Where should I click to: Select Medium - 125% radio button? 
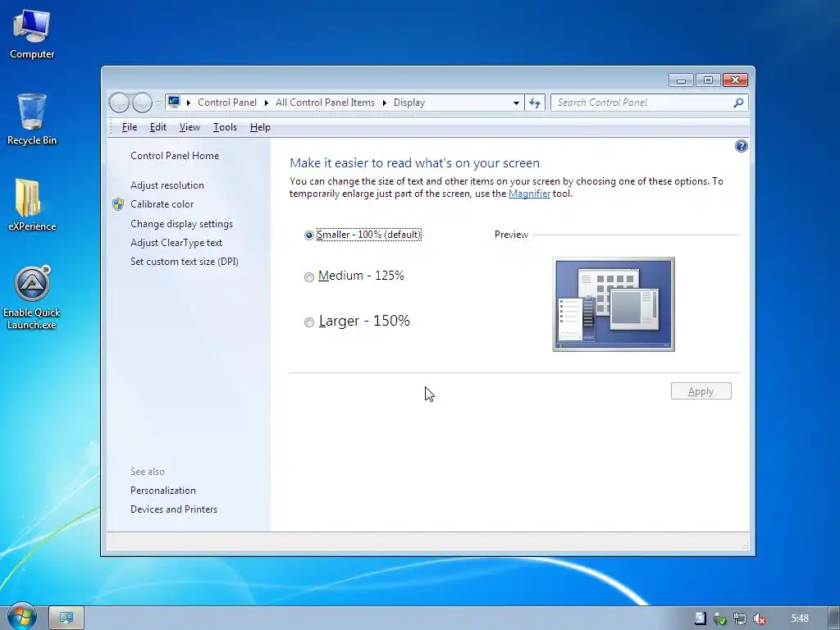[308, 277]
